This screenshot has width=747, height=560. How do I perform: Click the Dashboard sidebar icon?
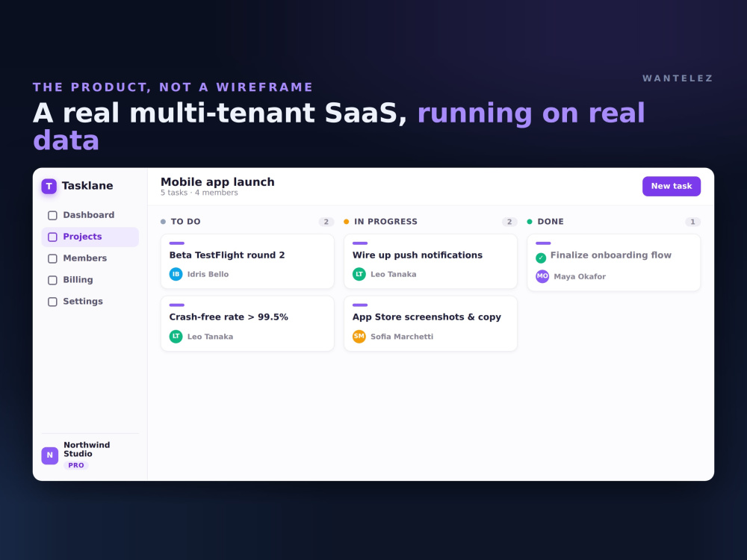coord(52,216)
